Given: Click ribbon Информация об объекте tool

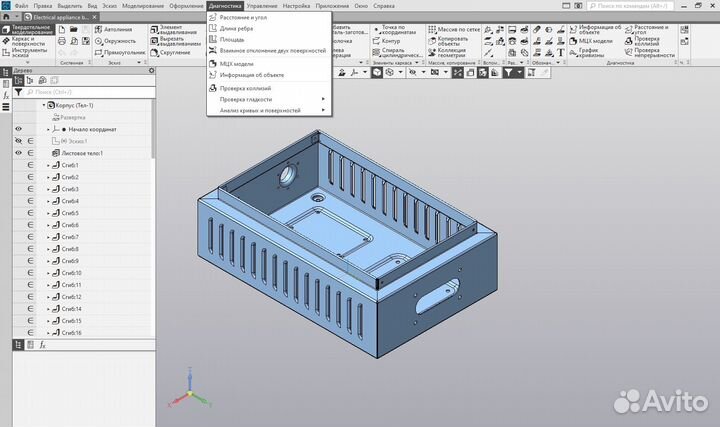Looking at the screenshot, I should pyautogui.click(x=595, y=30).
